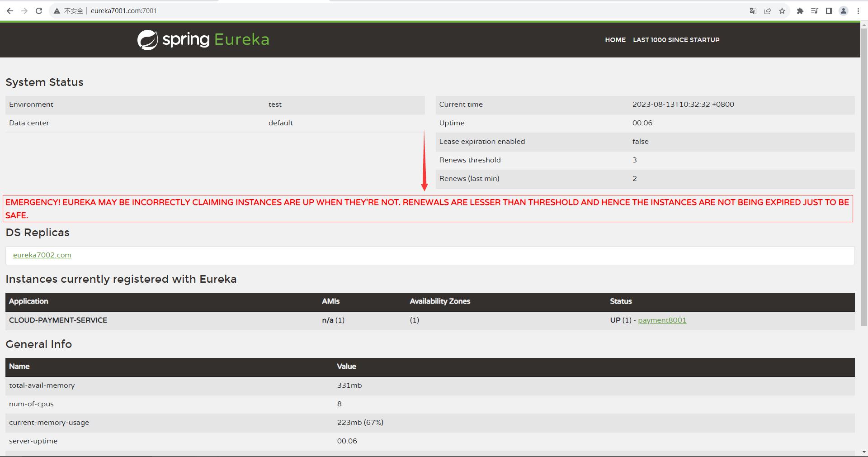Open LAST 1000 SINCE STARTUP
Image resolution: width=868 pixels, height=457 pixels.
[x=676, y=40]
